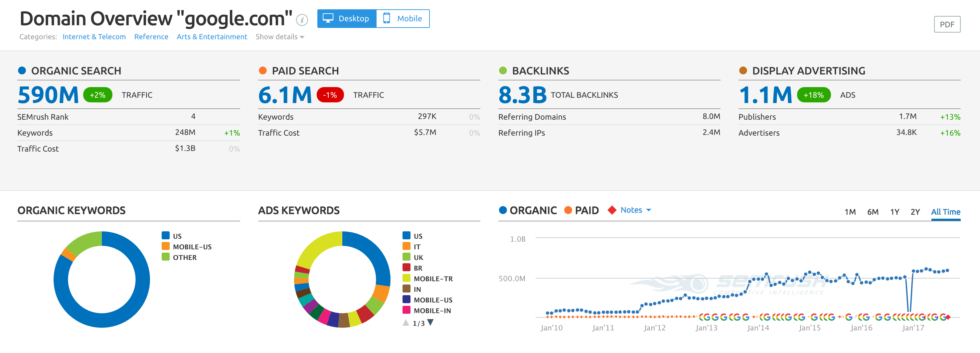Click the last red diamond note marker

[x=948, y=317]
